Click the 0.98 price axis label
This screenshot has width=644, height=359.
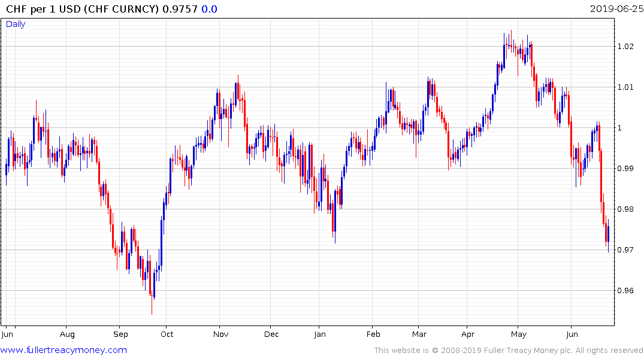(625, 209)
